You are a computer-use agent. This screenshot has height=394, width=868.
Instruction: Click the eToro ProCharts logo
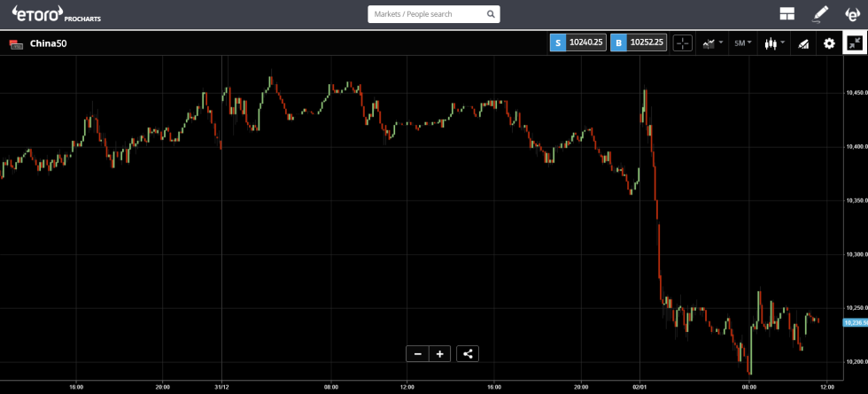pos(49,14)
